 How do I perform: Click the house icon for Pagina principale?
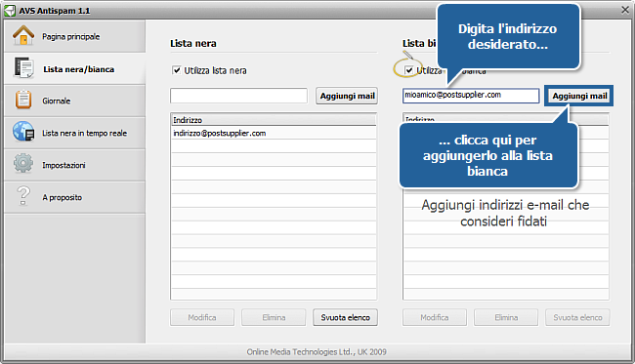tap(23, 35)
